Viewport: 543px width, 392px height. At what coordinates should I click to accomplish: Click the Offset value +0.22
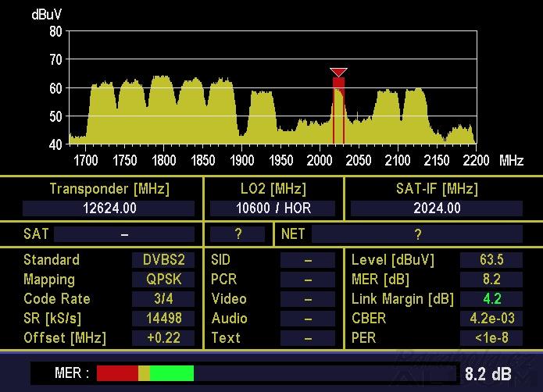point(163,338)
